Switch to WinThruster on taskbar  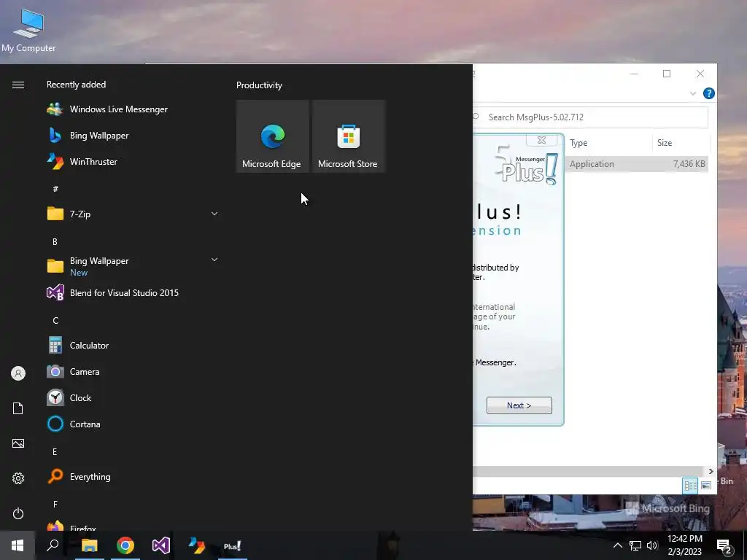coord(197,545)
